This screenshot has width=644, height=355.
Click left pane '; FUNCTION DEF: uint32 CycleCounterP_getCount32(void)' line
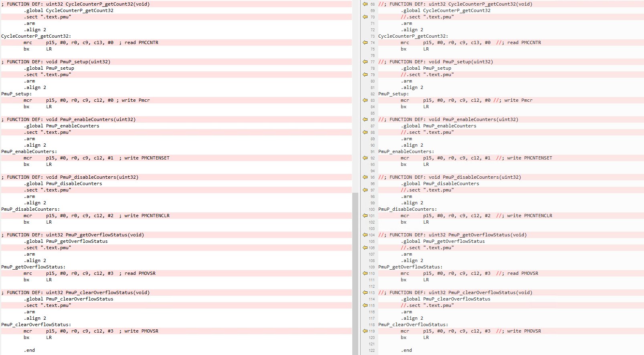176,4
